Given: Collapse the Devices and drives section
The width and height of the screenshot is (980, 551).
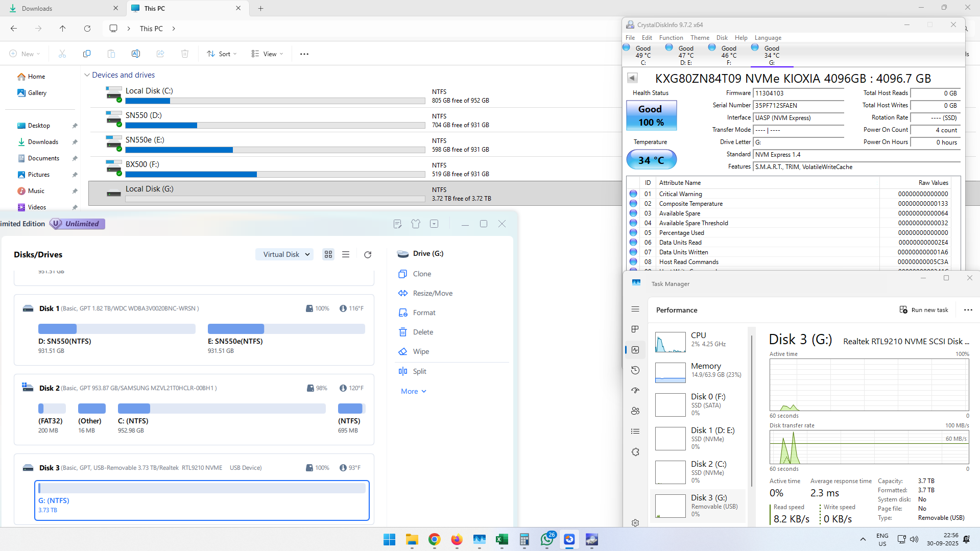Looking at the screenshot, I should click(87, 75).
